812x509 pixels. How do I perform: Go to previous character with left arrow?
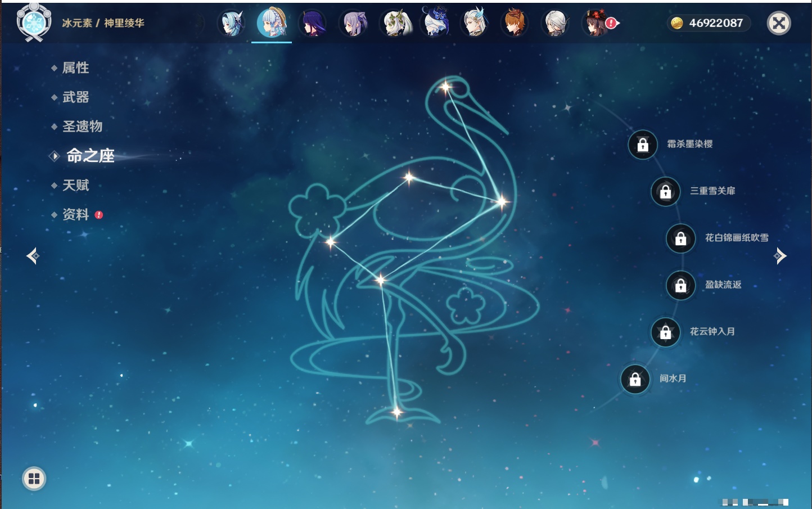[x=33, y=256]
